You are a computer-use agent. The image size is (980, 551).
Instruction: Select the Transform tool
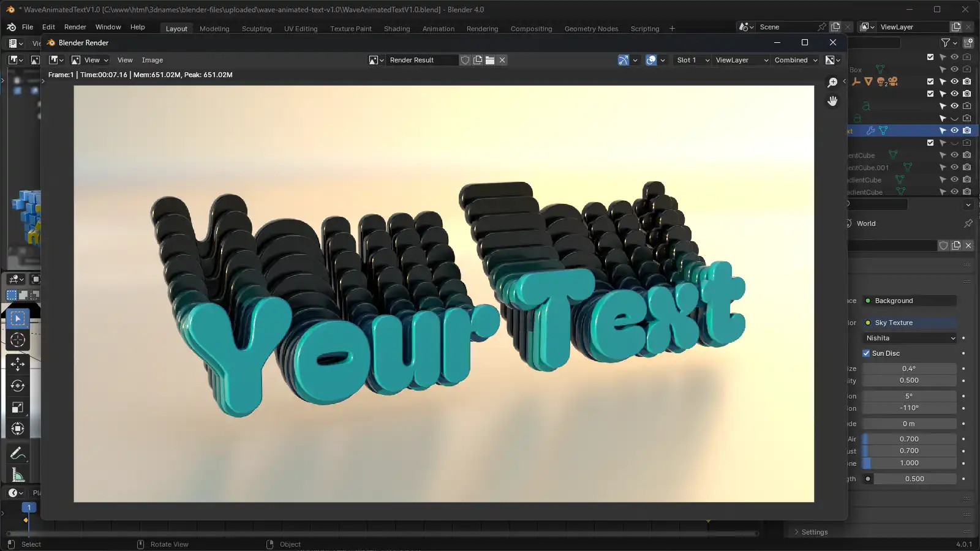17,429
